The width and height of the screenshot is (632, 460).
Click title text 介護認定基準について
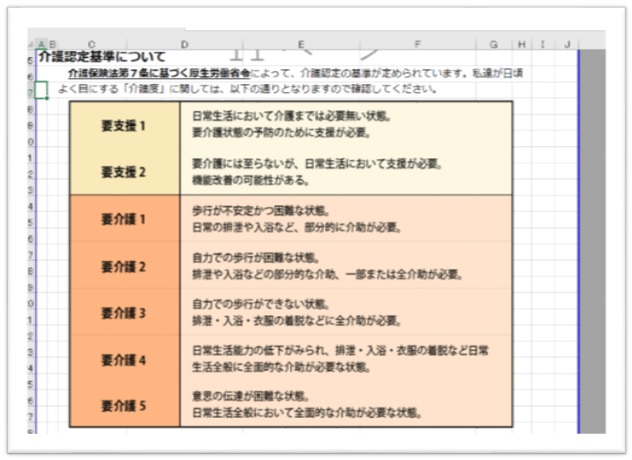click(x=102, y=57)
